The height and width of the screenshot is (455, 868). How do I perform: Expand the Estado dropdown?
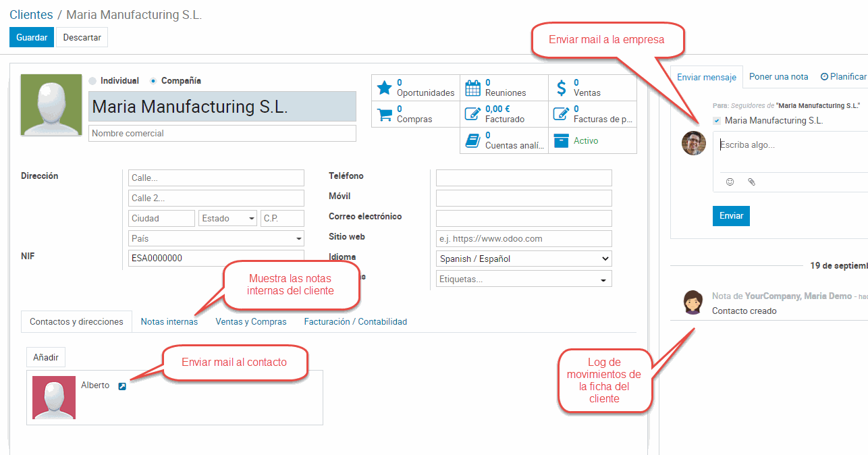click(228, 218)
